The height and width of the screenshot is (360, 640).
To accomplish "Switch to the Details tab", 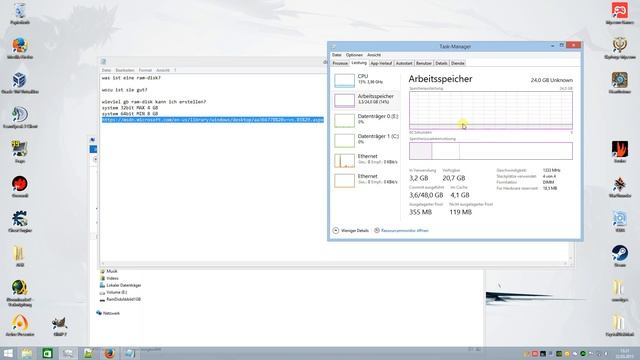I will pyautogui.click(x=441, y=63).
